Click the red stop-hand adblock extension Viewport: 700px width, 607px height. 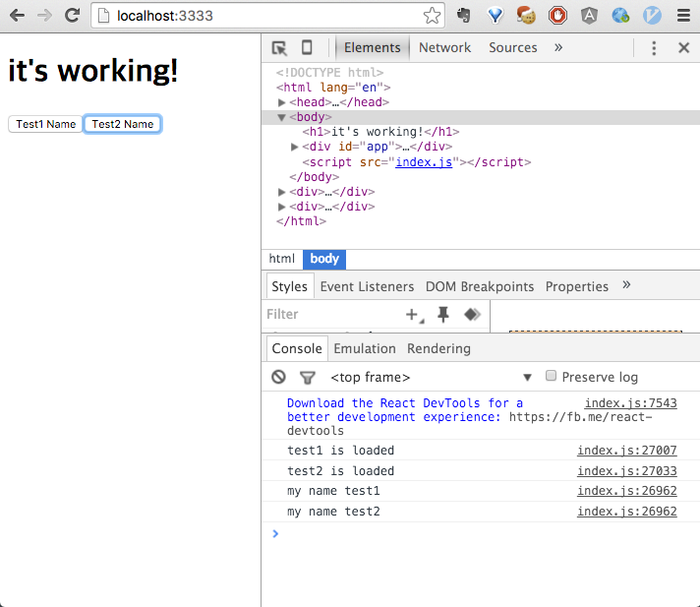(x=557, y=16)
